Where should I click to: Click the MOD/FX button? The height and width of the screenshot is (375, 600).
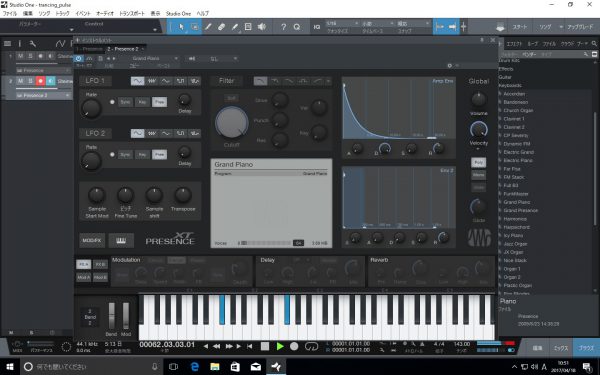pyautogui.click(x=92, y=240)
